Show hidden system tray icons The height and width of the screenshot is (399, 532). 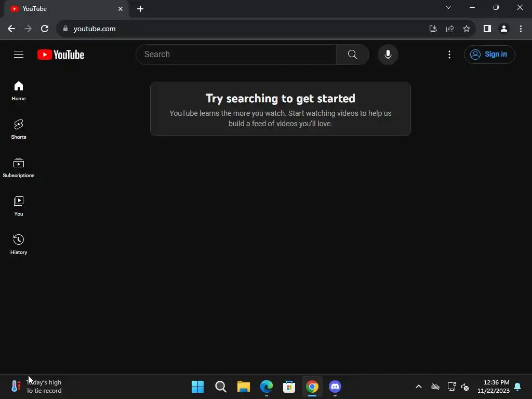(419, 387)
